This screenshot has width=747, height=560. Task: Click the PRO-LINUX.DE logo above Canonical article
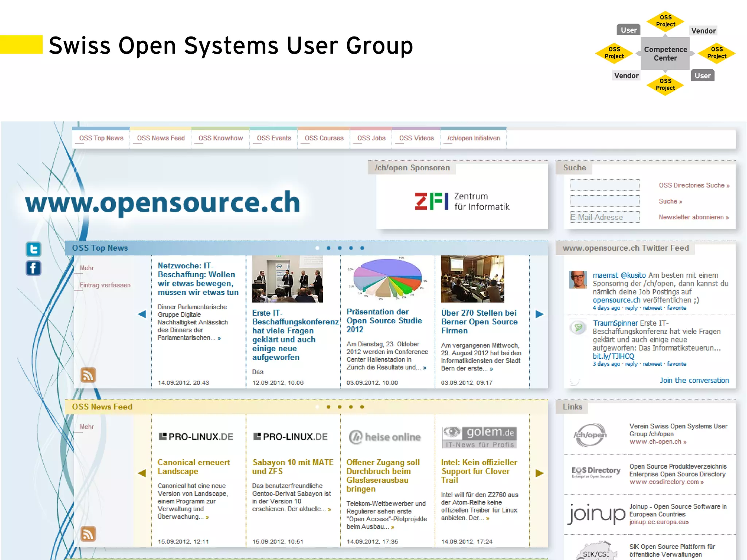coord(196,437)
